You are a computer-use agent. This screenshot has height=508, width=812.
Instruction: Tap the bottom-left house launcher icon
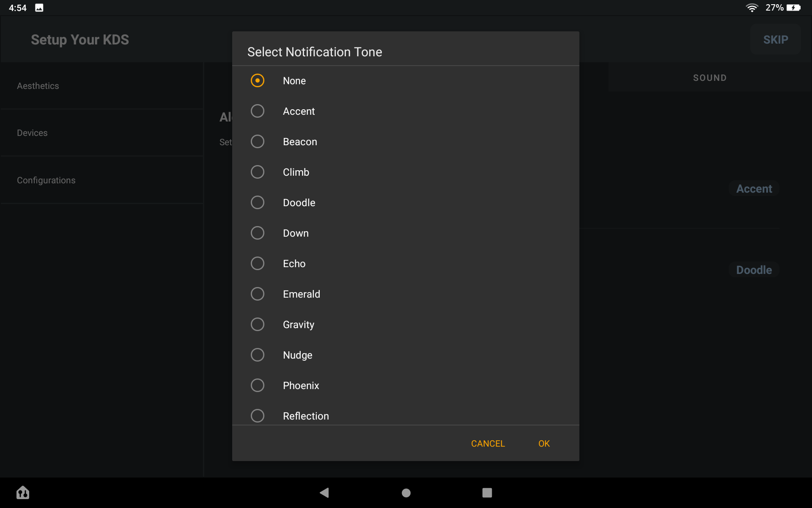tap(23, 492)
